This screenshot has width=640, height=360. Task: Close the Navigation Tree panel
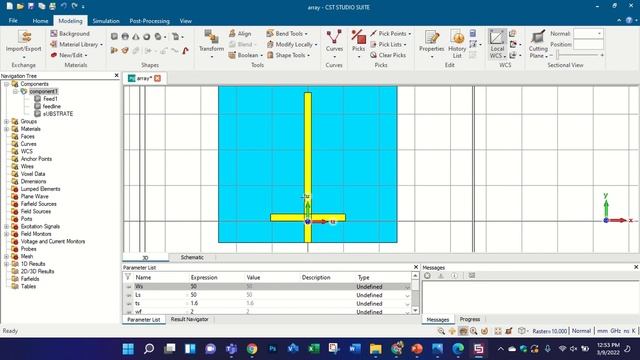pos(116,76)
